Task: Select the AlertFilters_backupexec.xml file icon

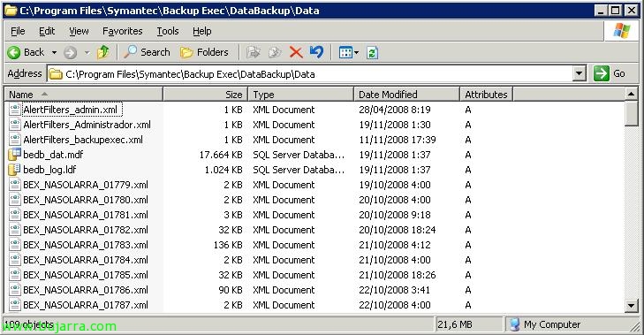Action: tap(15, 140)
